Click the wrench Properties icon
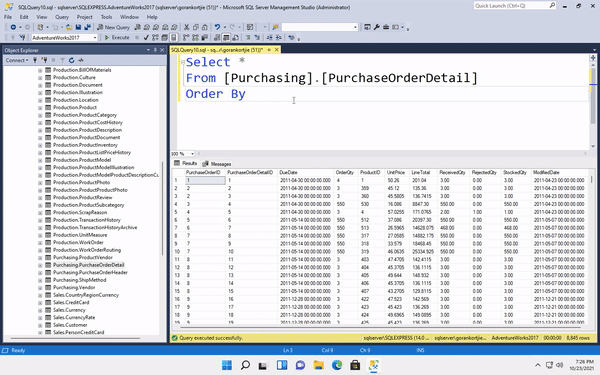This screenshot has height=375, width=600. tap(377, 27)
